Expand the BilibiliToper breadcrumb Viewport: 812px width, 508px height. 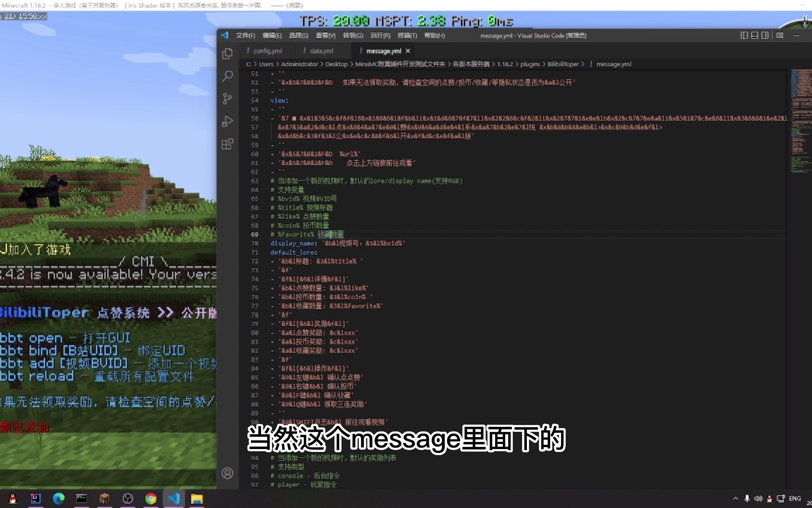click(x=563, y=64)
